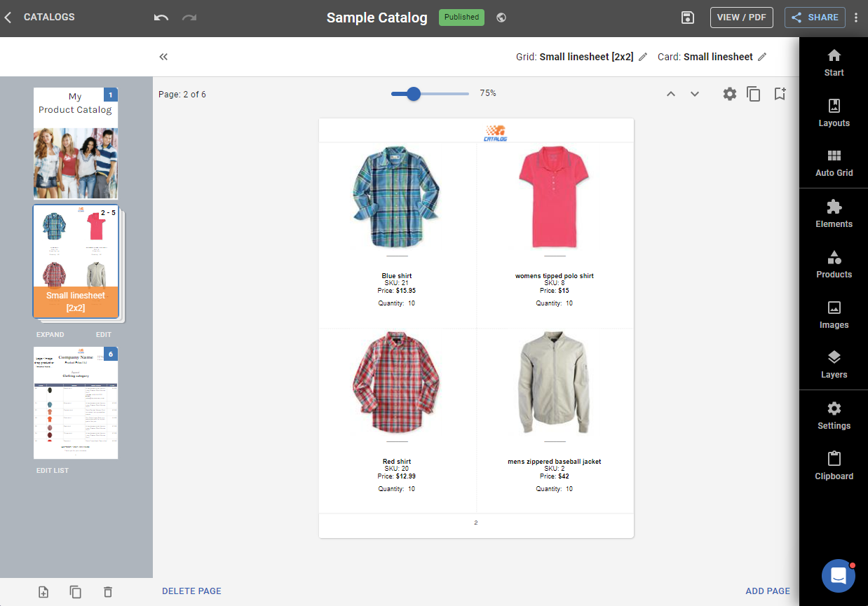Click the 'Price: $15' text

[x=555, y=290]
